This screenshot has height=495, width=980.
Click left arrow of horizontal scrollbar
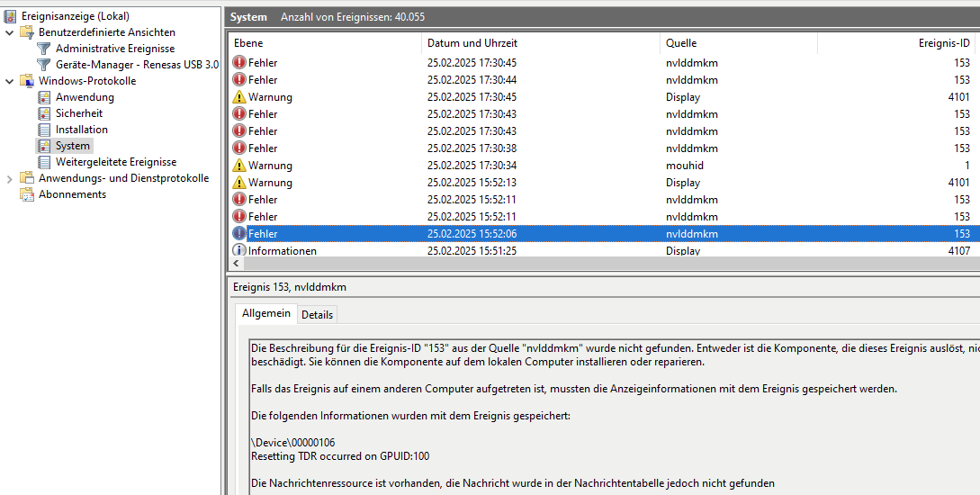pyautogui.click(x=236, y=263)
